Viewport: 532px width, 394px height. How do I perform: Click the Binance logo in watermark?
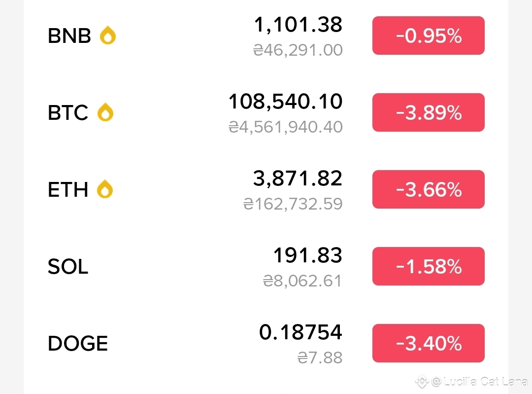423,382
